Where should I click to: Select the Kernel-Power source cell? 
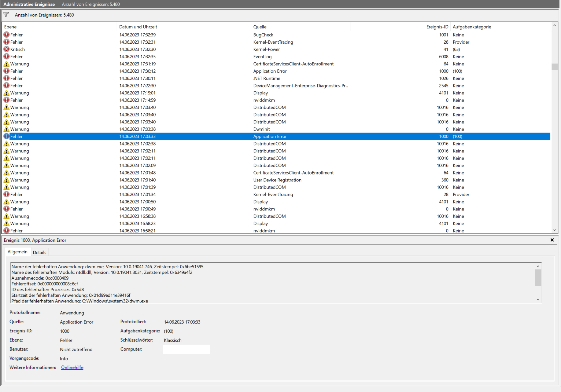click(267, 49)
